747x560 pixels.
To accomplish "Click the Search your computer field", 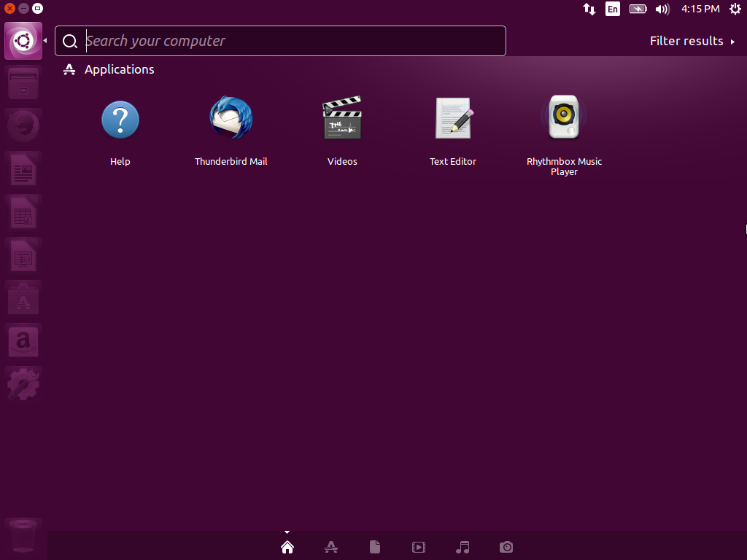I will coord(280,41).
